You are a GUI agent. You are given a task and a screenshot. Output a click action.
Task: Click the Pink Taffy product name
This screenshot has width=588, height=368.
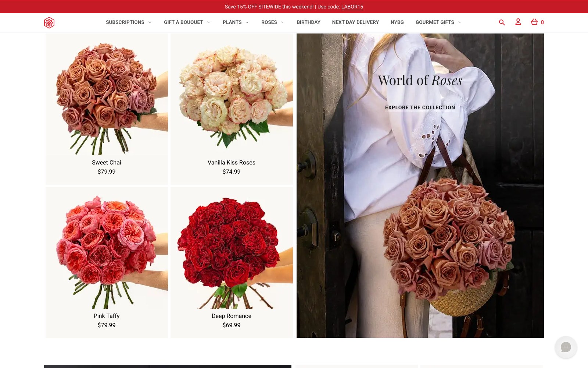coord(107,316)
